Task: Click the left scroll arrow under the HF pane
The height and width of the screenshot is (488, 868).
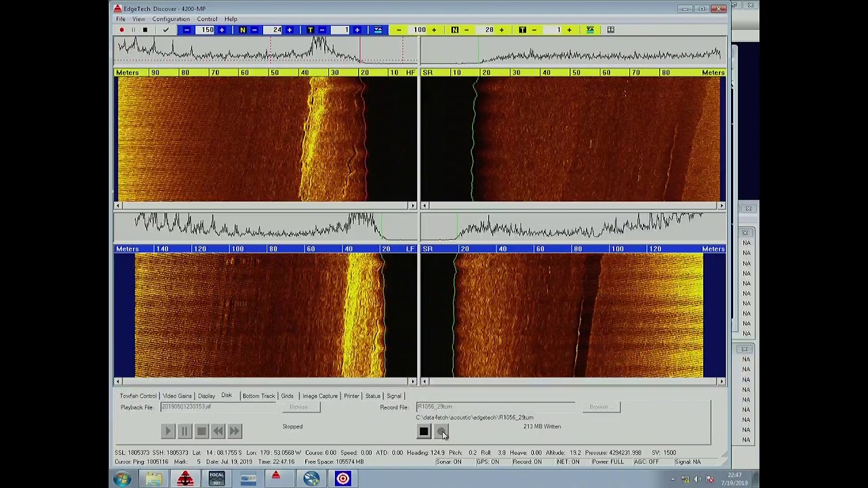Action: tap(118, 205)
